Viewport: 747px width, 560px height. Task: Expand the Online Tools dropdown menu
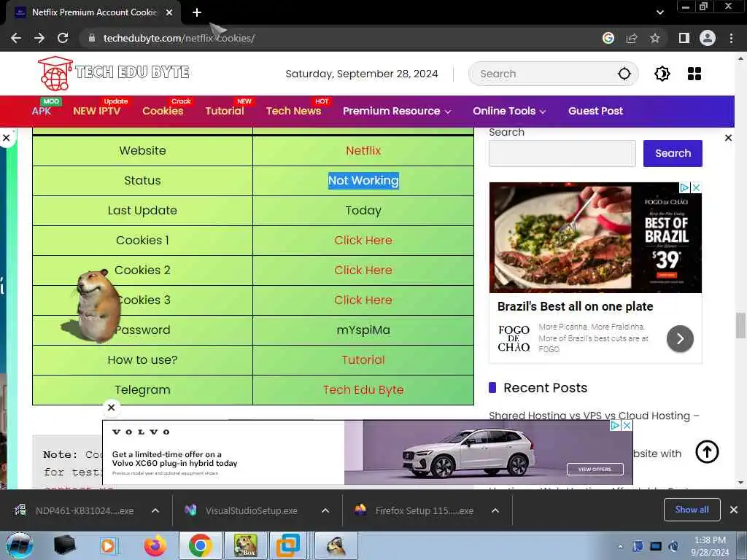508,111
